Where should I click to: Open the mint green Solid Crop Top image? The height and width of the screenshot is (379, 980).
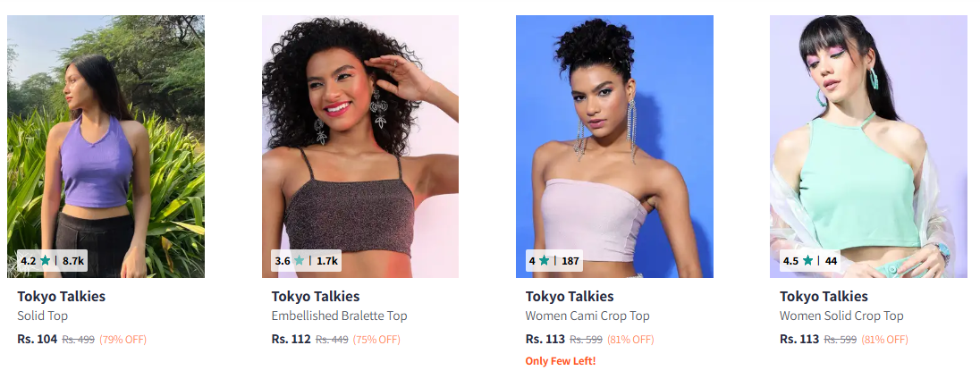[868, 146]
